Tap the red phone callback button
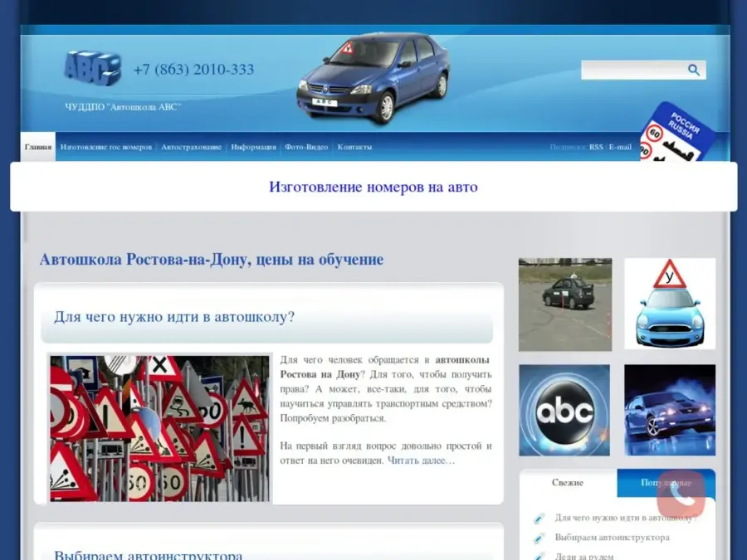747x560 pixels. 681,494
